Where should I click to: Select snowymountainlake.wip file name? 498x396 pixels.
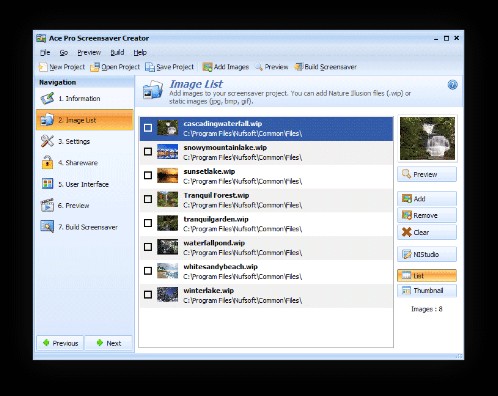pos(225,148)
